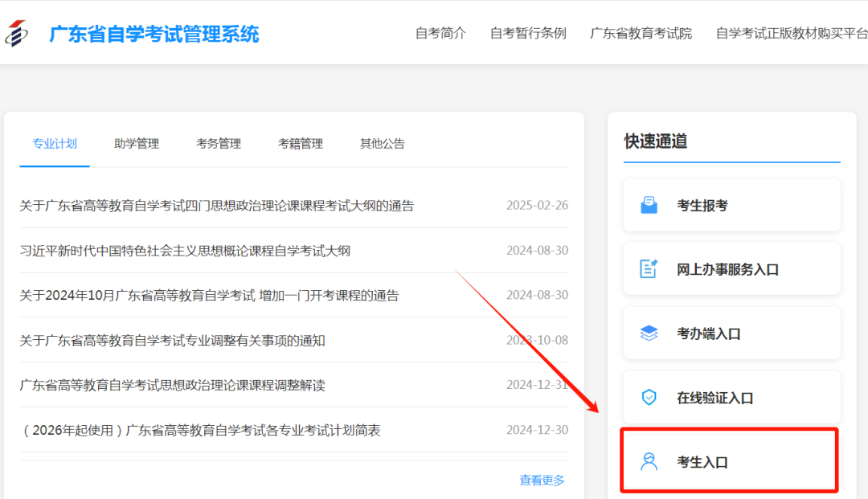Open the 习近平新时代中国特色社会主义思想概论 syllabus notice
Screen dimensions: 868x499
(185, 251)
